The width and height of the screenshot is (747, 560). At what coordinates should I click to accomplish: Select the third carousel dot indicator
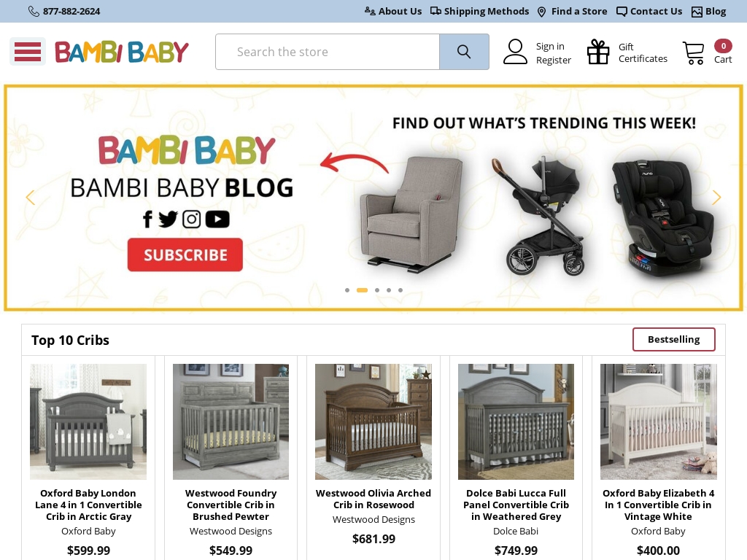click(x=377, y=290)
